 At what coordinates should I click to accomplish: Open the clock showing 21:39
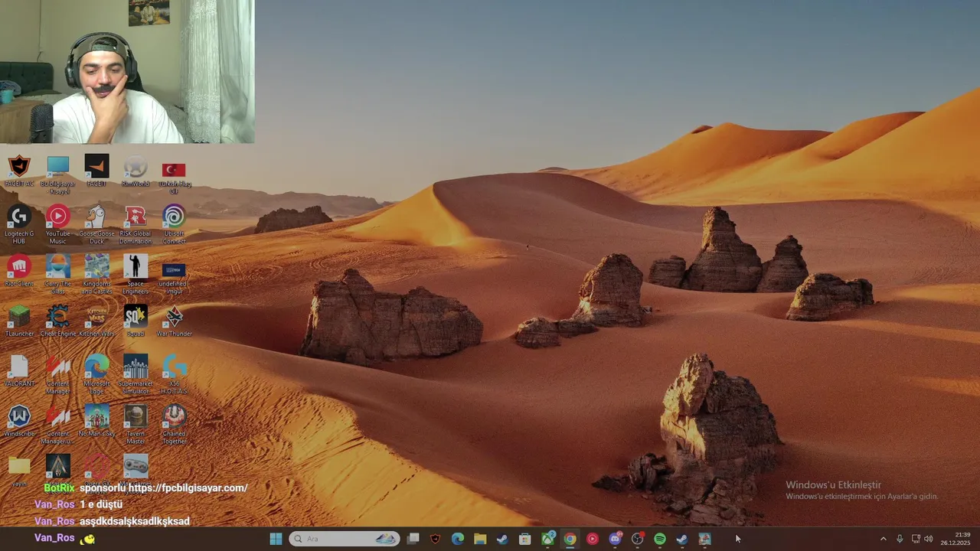(956, 539)
